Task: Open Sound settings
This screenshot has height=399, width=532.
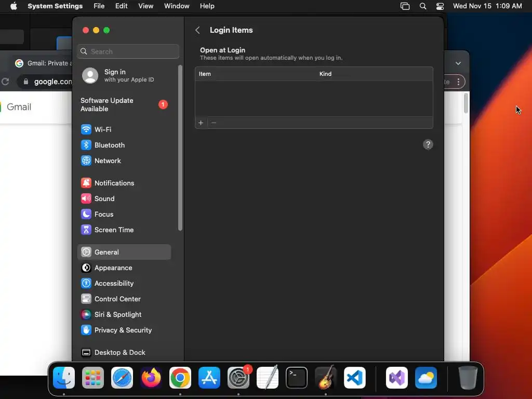Action: (x=124, y=198)
